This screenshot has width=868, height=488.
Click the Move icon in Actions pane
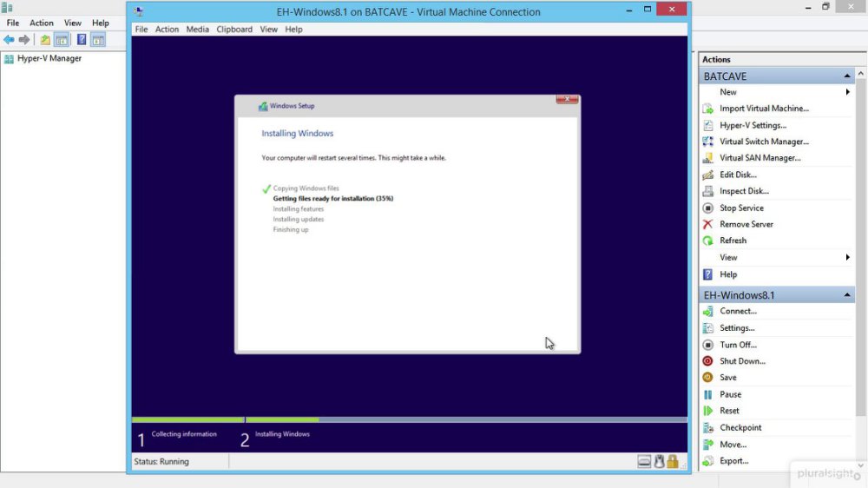tap(707, 445)
